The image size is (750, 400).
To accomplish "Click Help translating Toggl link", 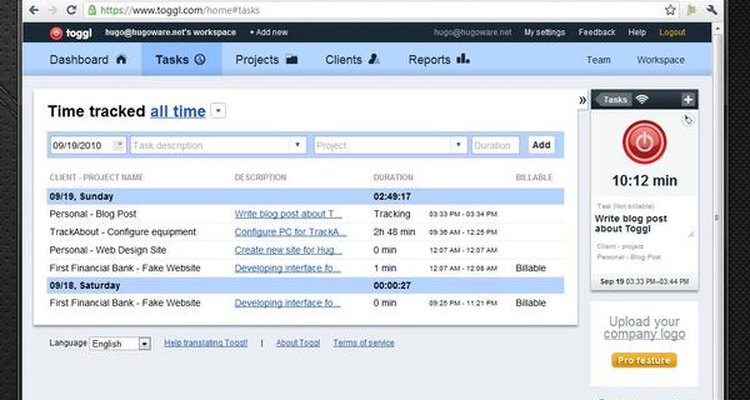I will tap(206, 343).
